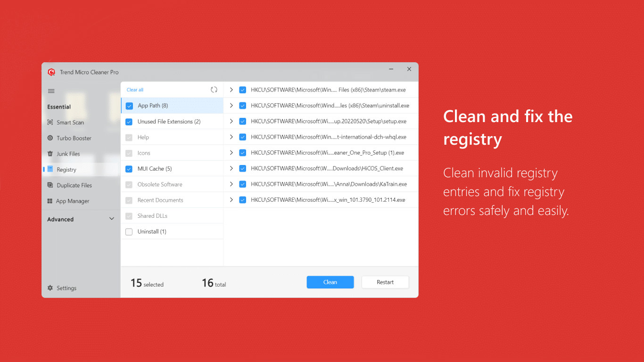
Task: Toggle the disabled Help checkbox
Action: click(129, 138)
